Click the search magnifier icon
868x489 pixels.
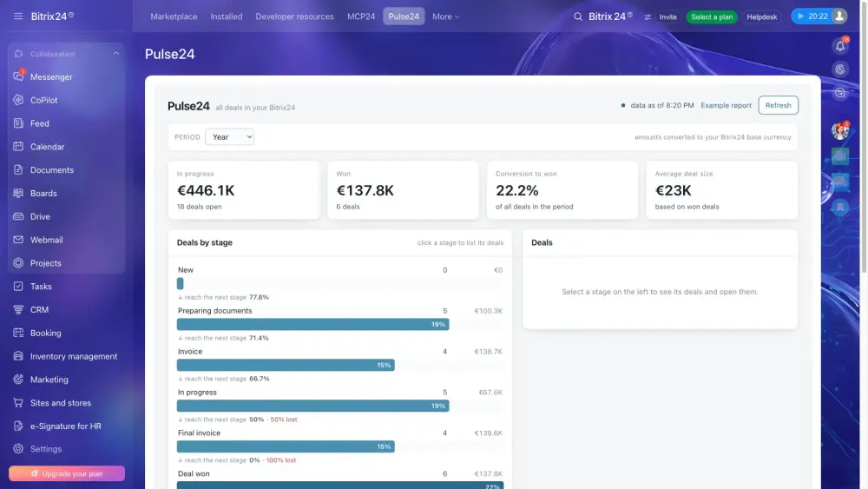[578, 17]
